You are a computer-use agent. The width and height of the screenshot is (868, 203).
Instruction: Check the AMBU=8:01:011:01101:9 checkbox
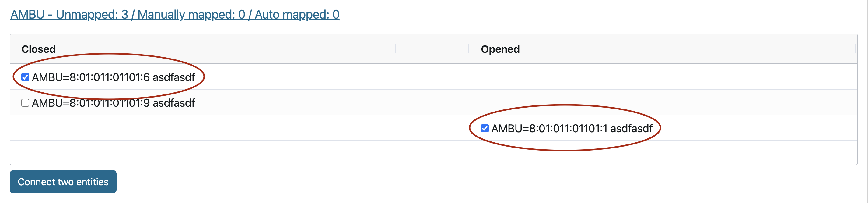25,103
